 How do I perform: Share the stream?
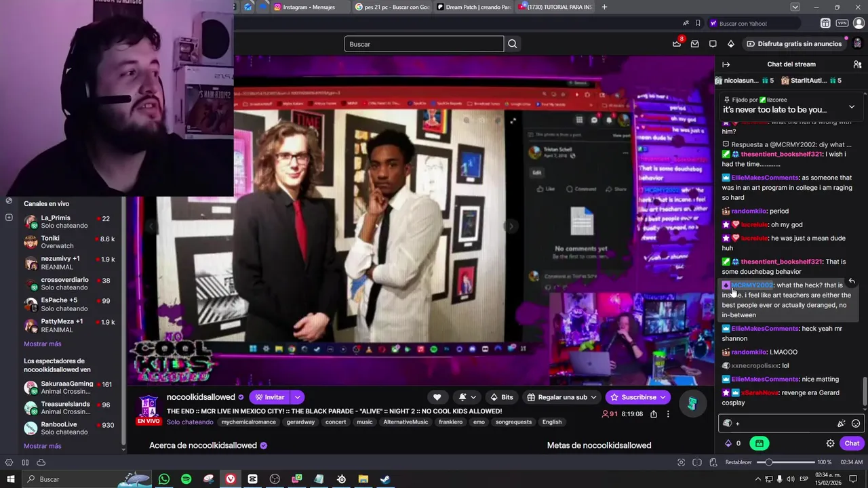(653, 414)
